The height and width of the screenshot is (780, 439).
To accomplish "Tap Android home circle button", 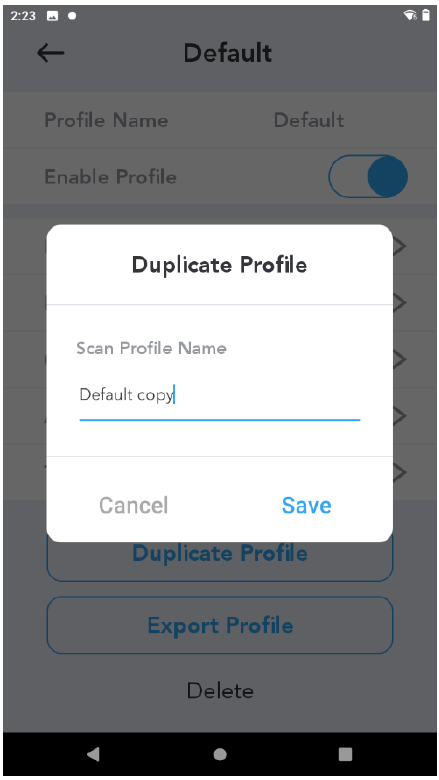I will pos(220,754).
